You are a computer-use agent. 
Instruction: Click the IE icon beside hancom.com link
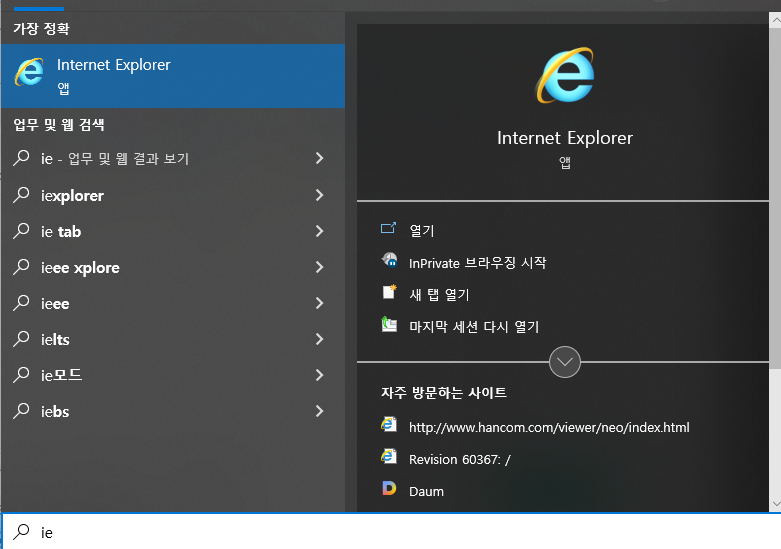coord(389,424)
